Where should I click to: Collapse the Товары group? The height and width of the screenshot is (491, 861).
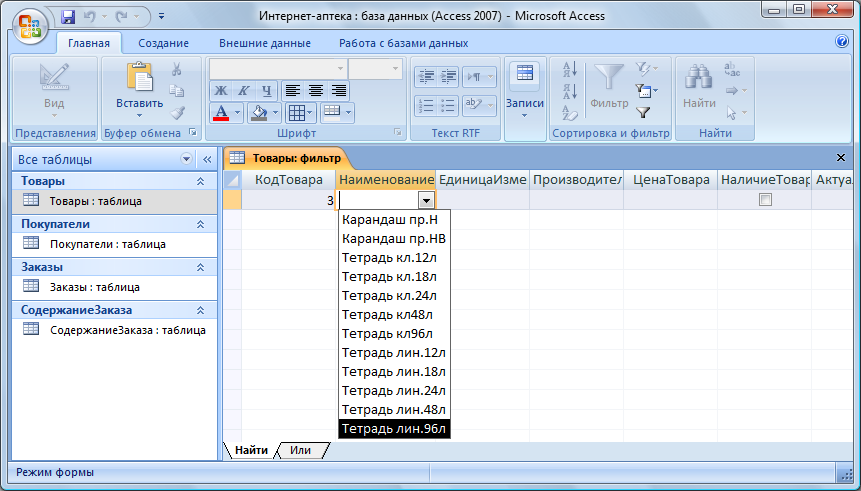click(200, 181)
